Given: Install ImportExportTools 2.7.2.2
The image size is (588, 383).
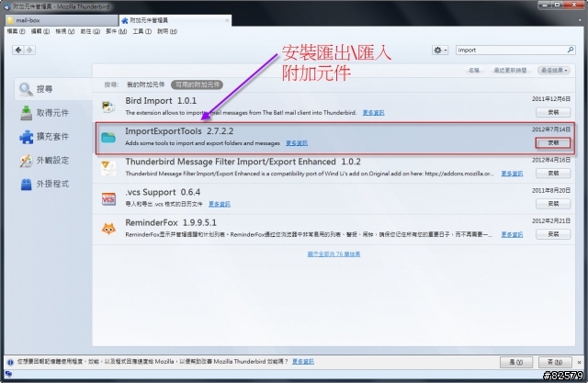Looking at the screenshot, I should click(553, 142).
